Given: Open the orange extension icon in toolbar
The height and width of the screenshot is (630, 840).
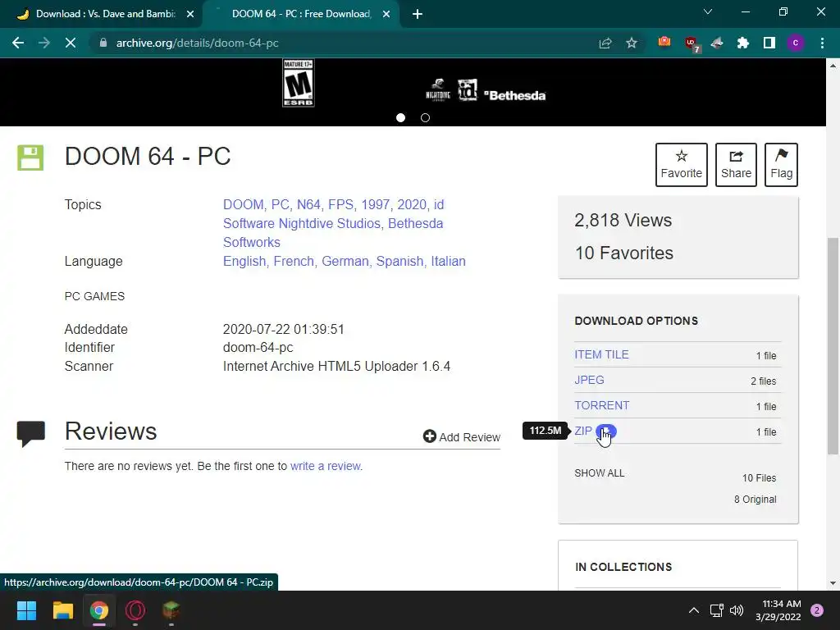Looking at the screenshot, I should click(x=664, y=43).
